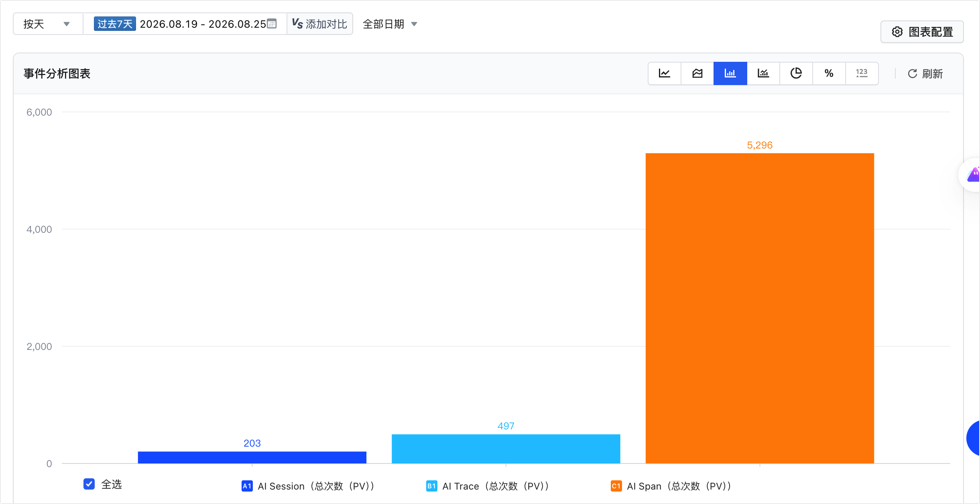Toggle the 全选 checkbox
980x504 pixels.
coord(89,484)
